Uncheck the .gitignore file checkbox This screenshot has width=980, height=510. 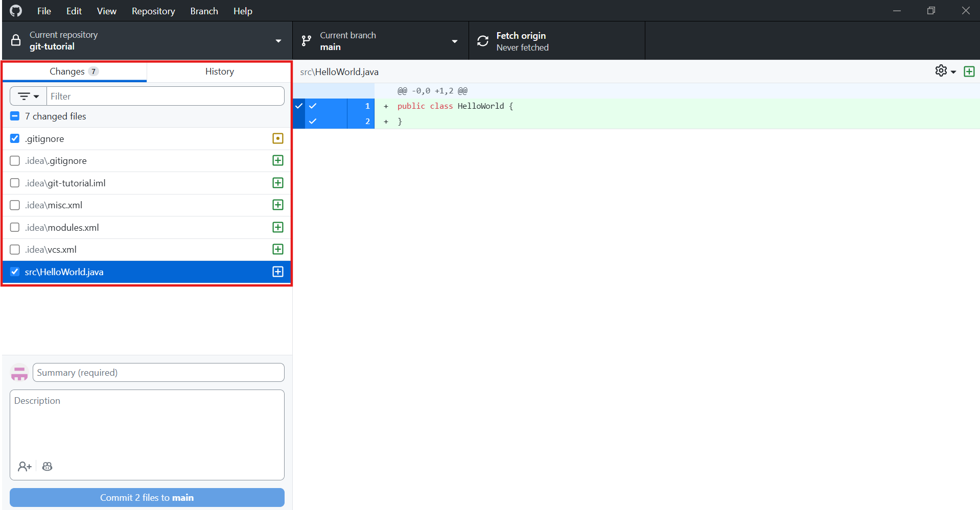click(x=15, y=138)
